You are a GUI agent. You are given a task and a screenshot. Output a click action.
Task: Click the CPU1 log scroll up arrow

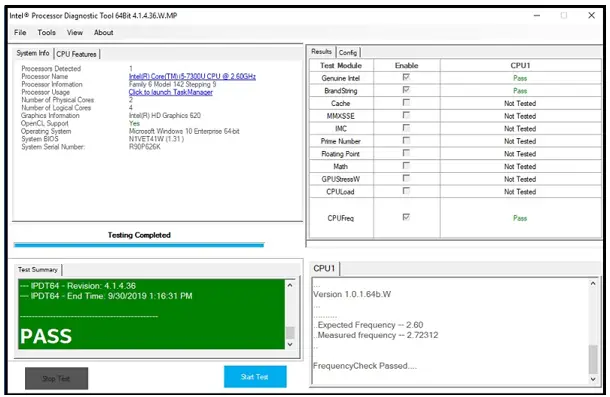pyautogui.click(x=593, y=284)
